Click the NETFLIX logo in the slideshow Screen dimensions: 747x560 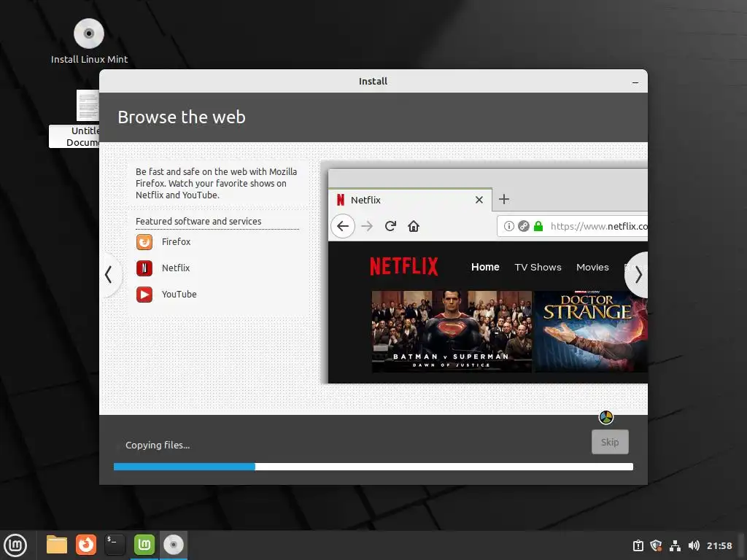404,267
